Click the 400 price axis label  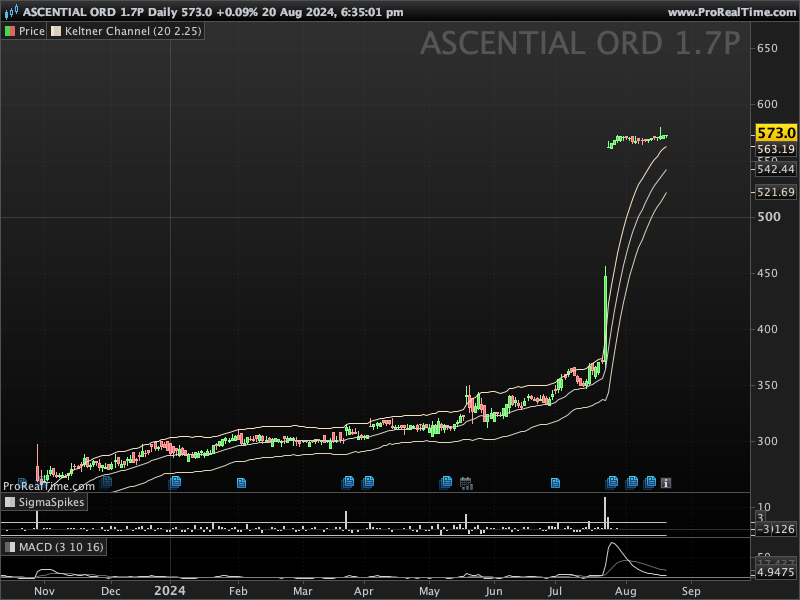pos(767,329)
